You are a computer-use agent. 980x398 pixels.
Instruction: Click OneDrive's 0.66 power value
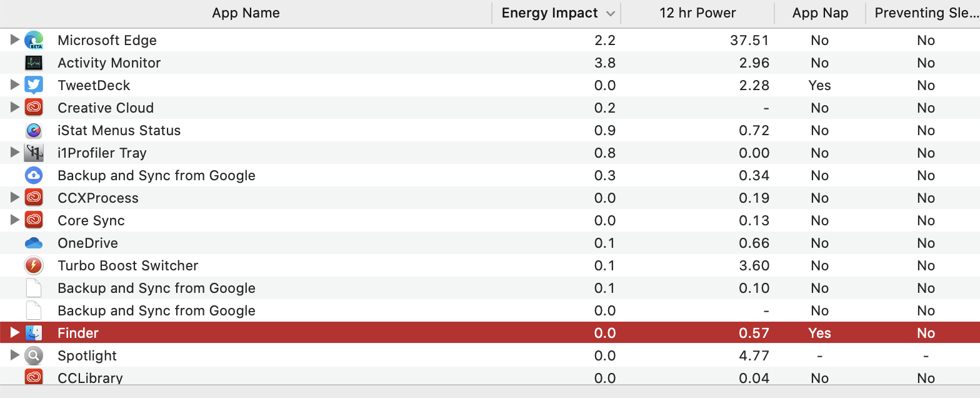pos(754,243)
